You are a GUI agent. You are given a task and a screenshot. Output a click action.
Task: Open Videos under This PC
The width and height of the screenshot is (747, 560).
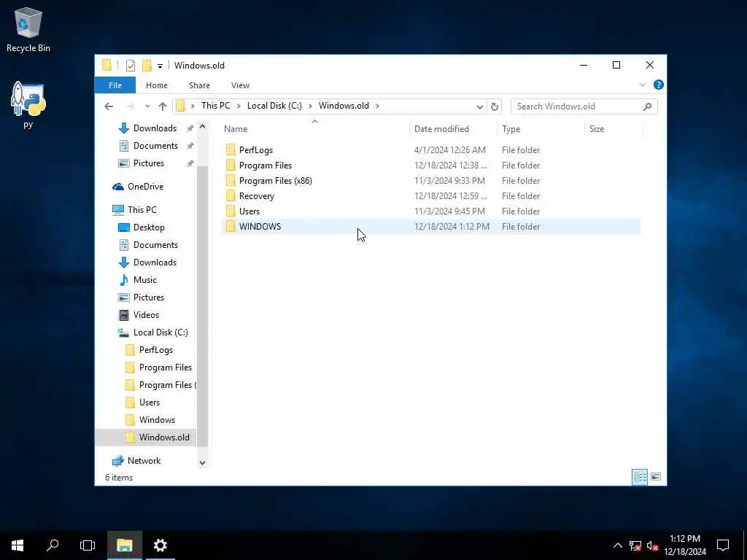point(146,315)
